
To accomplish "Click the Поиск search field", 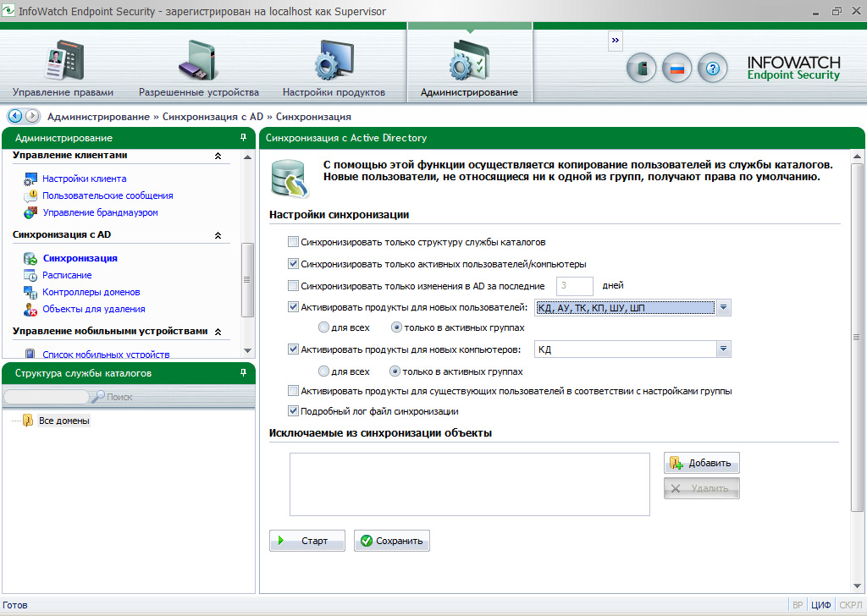I will point(47,397).
